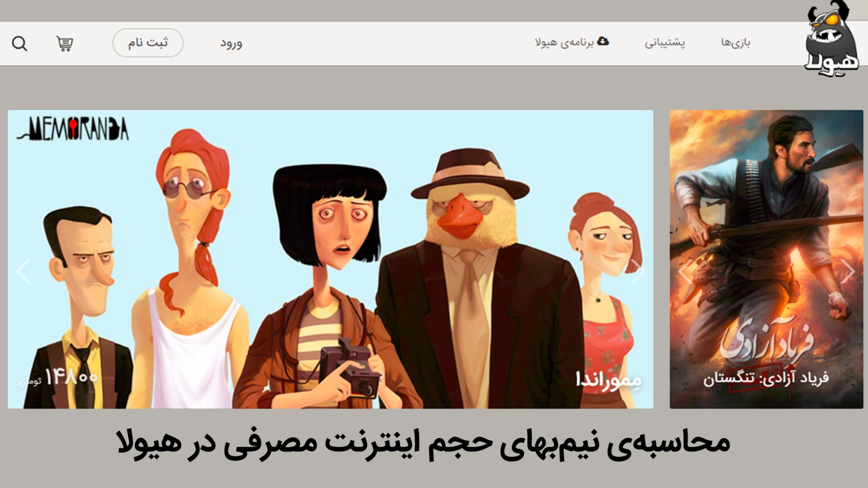Open the پشتیبانی support menu item
The image size is (868, 488).
(x=665, y=43)
